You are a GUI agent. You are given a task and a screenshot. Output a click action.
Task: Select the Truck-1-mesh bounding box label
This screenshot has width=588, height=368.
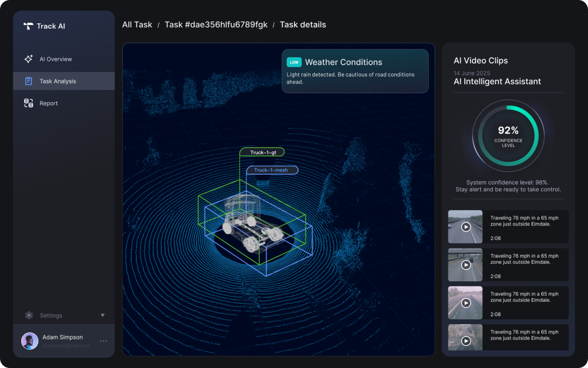pyautogui.click(x=272, y=170)
